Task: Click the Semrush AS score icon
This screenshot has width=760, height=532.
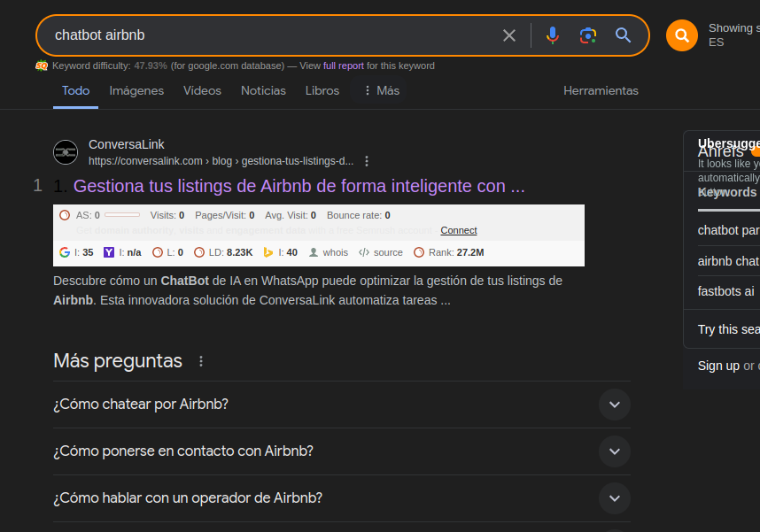Action: [65, 215]
